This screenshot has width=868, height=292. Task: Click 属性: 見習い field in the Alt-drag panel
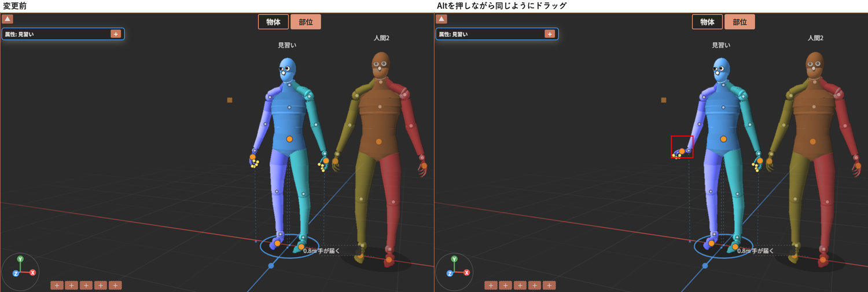pos(497,34)
